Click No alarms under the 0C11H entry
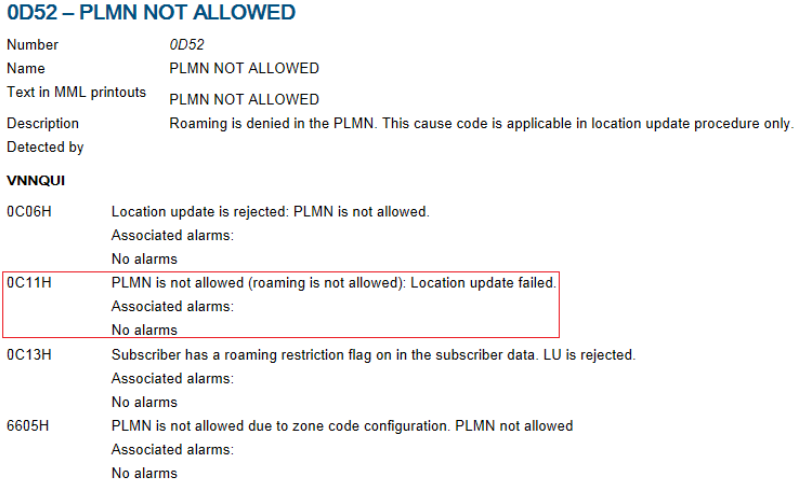The image size is (796, 481). tap(145, 330)
